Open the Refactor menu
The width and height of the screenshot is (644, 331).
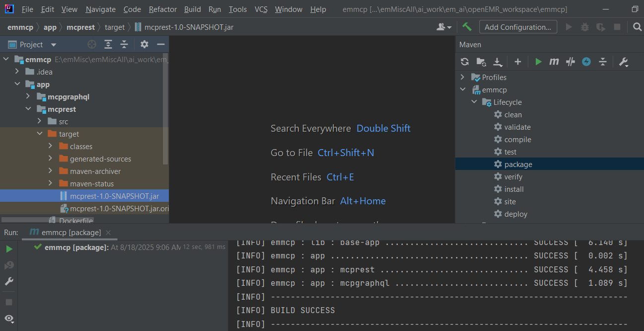coord(163,9)
